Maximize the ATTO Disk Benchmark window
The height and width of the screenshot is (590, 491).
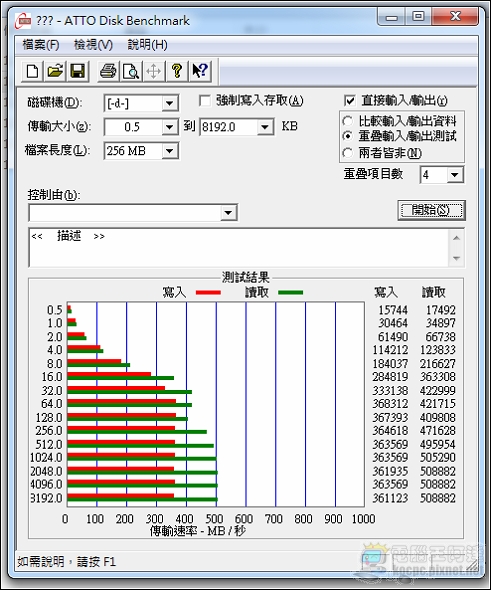tap(418, 17)
